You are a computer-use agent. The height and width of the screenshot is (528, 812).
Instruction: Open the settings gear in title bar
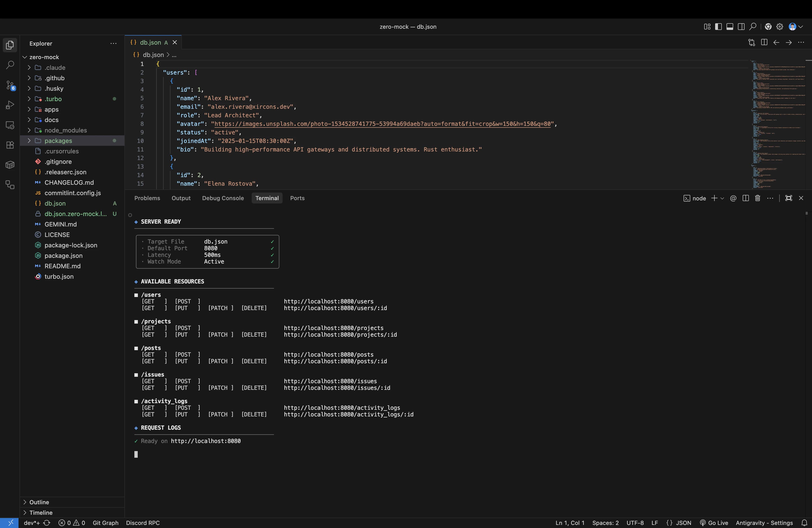click(779, 27)
